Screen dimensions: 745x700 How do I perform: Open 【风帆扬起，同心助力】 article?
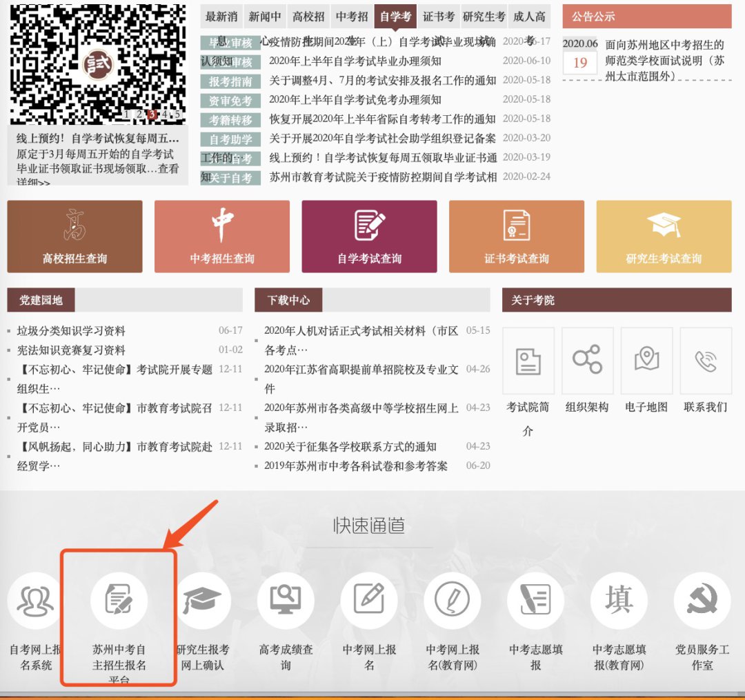point(115,456)
